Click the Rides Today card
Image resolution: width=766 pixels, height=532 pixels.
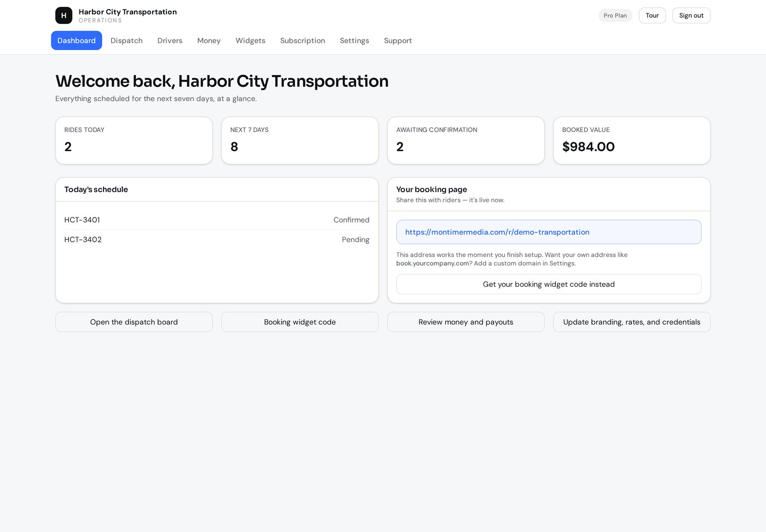[x=134, y=140]
